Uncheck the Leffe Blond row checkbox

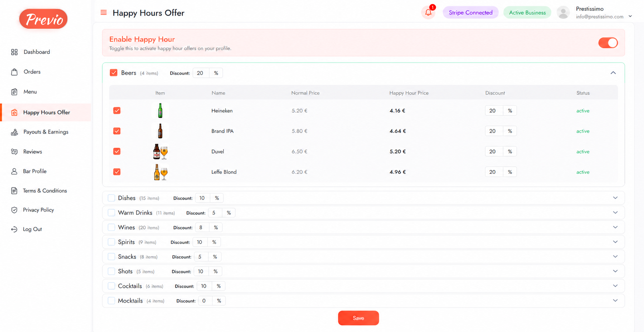pos(117,172)
